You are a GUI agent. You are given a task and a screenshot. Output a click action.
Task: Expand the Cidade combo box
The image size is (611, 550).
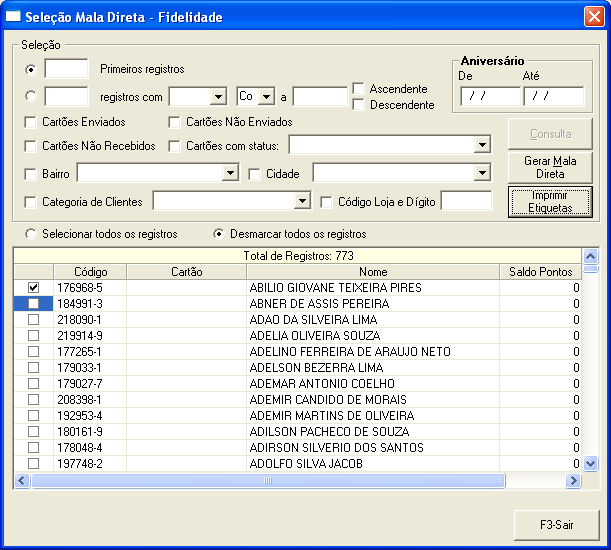pyautogui.click(x=482, y=174)
